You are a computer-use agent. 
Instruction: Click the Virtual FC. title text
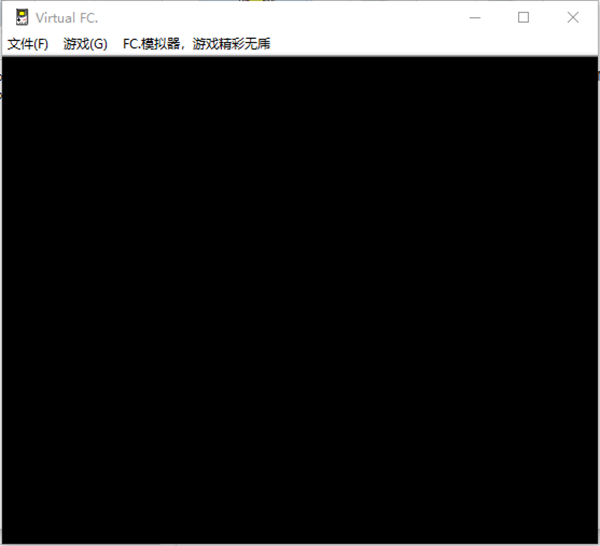(x=67, y=18)
